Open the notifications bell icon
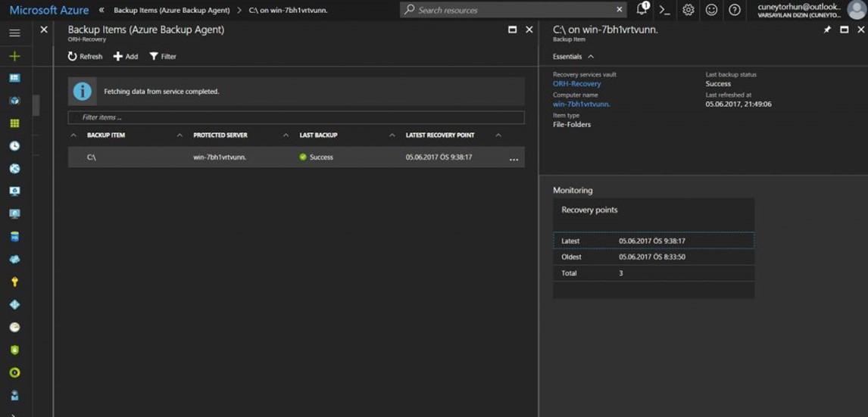This screenshot has width=868, height=417. 642,9
